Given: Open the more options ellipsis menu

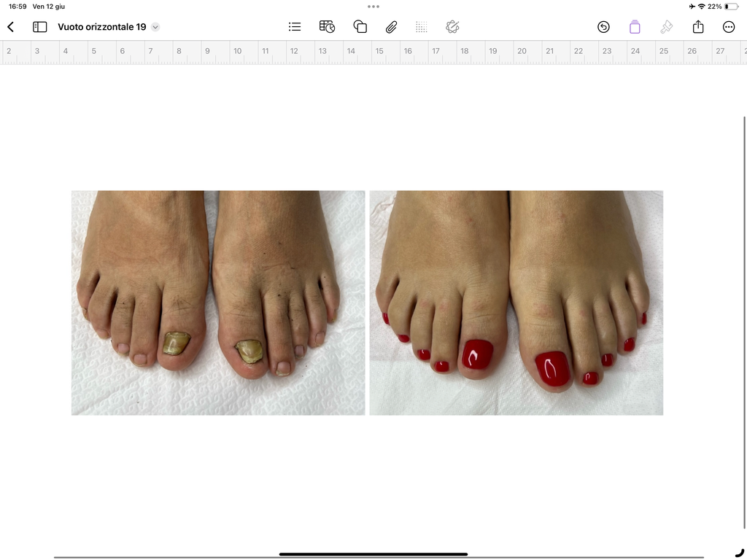Looking at the screenshot, I should click(729, 27).
